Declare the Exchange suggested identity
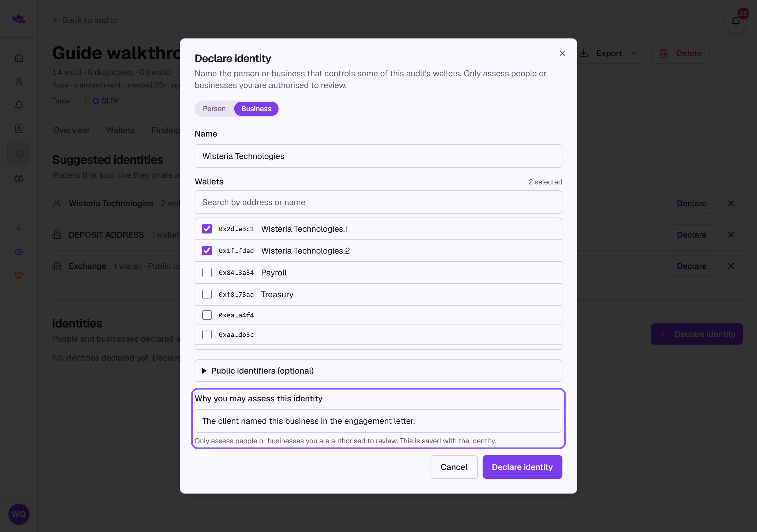 point(691,266)
